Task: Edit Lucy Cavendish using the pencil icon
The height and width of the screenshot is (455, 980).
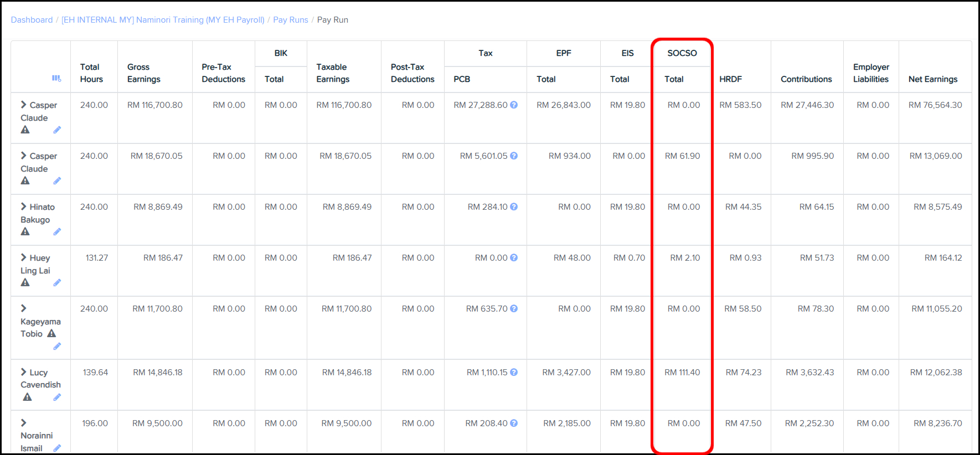Action: [57, 397]
